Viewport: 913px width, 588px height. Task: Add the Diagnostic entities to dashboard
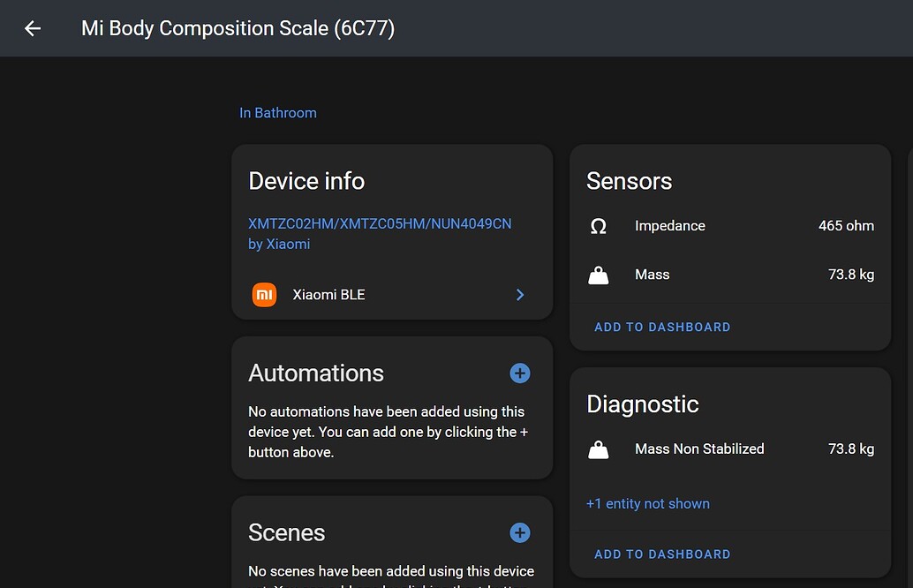(x=662, y=554)
